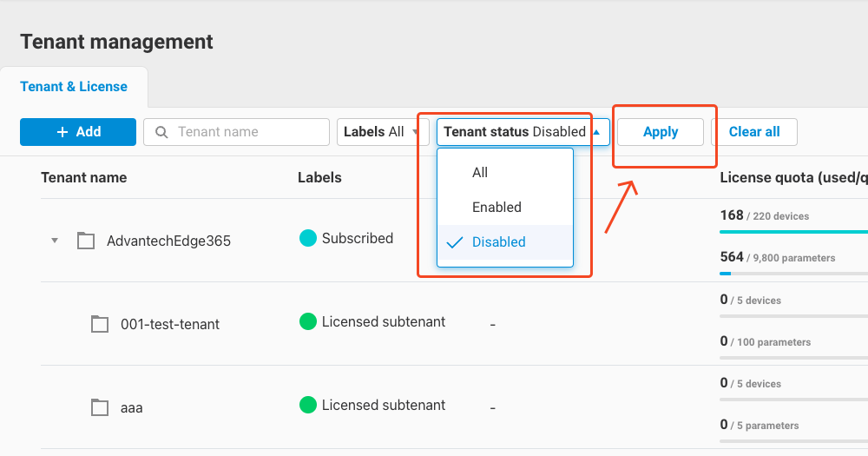Click the 564 / 9,800 parameters text
This screenshot has width=868, height=456.
tap(778, 257)
